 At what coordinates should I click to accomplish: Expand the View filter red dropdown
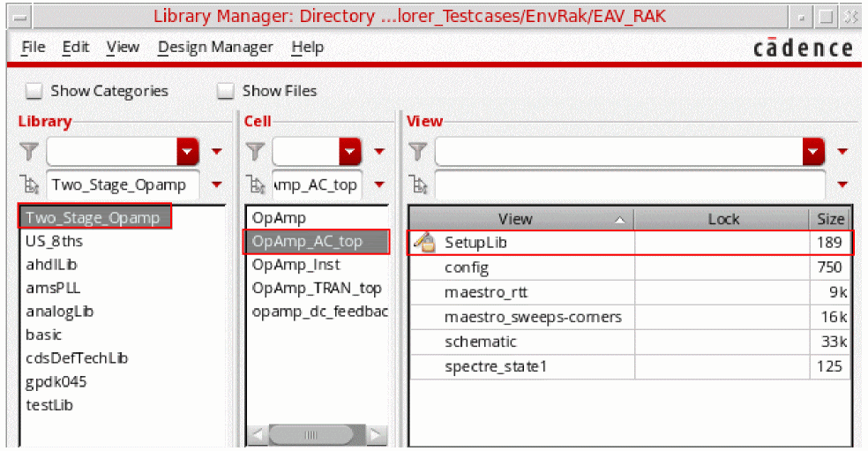coord(813,151)
